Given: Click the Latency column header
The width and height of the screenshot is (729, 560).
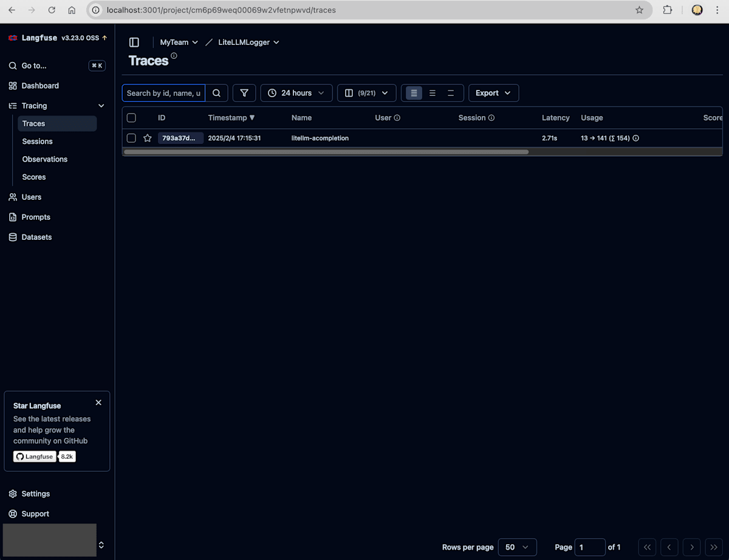Looking at the screenshot, I should click(556, 118).
